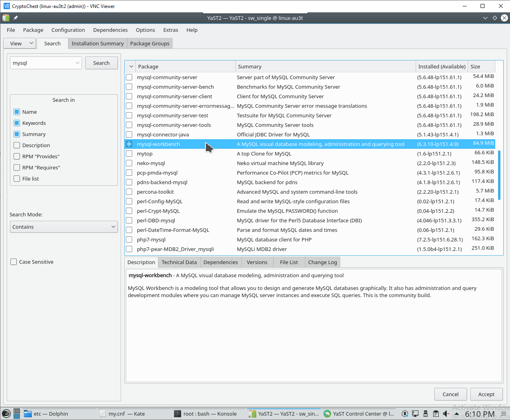Enable RPM "Requires" checkbox
Viewport: 510px width, 420px height.
pyautogui.click(x=17, y=167)
